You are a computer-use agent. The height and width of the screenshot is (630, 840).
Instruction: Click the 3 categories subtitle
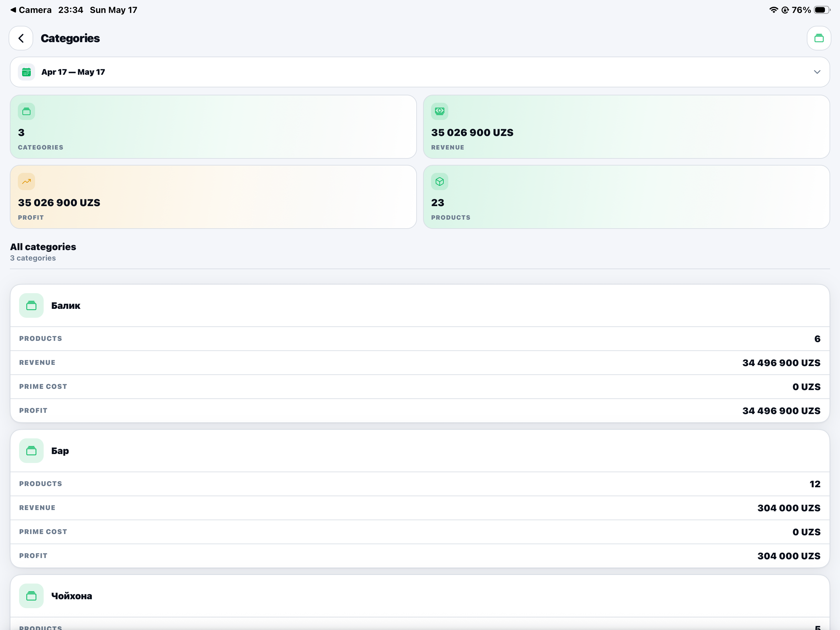click(x=33, y=258)
